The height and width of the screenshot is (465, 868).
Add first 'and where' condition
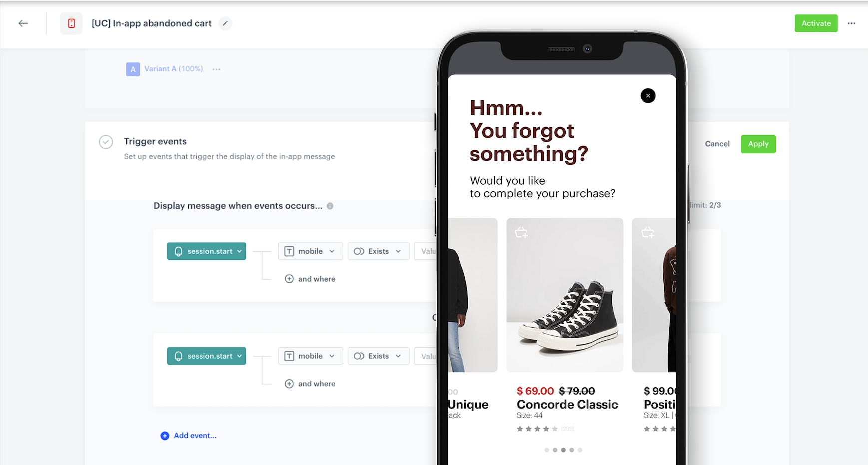tap(310, 279)
